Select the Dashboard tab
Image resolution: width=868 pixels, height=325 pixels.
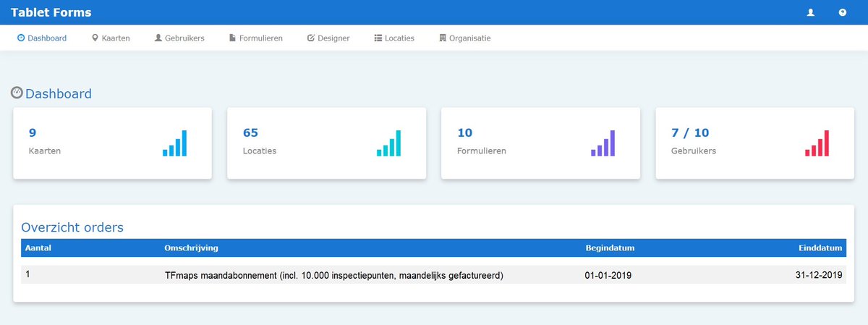[x=42, y=38]
